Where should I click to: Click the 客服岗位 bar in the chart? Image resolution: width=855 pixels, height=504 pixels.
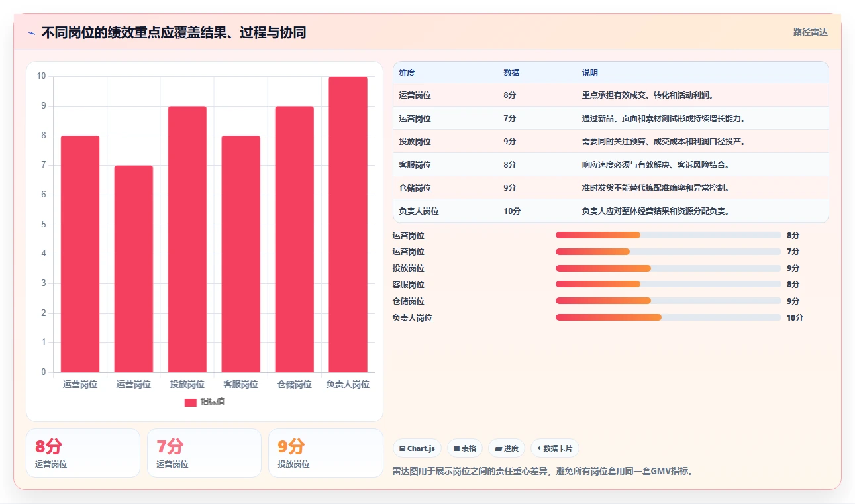(x=240, y=254)
